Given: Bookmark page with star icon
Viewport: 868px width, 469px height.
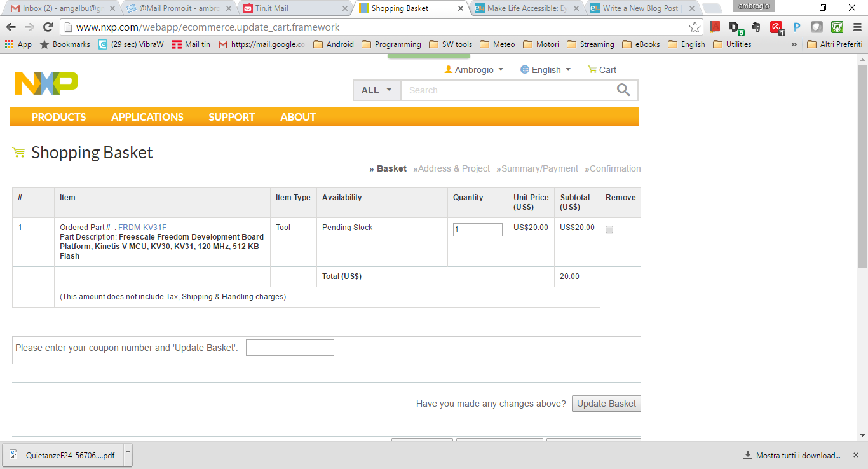Looking at the screenshot, I should coord(695,27).
